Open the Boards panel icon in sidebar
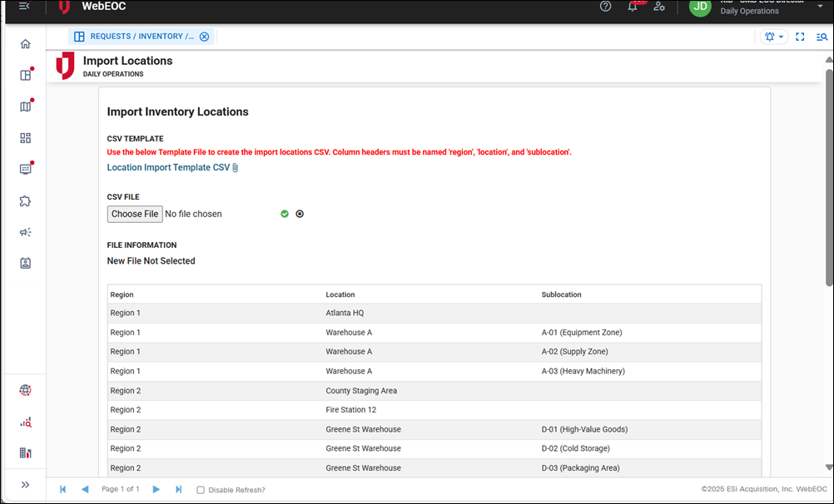 pyautogui.click(x=25, y=74)
